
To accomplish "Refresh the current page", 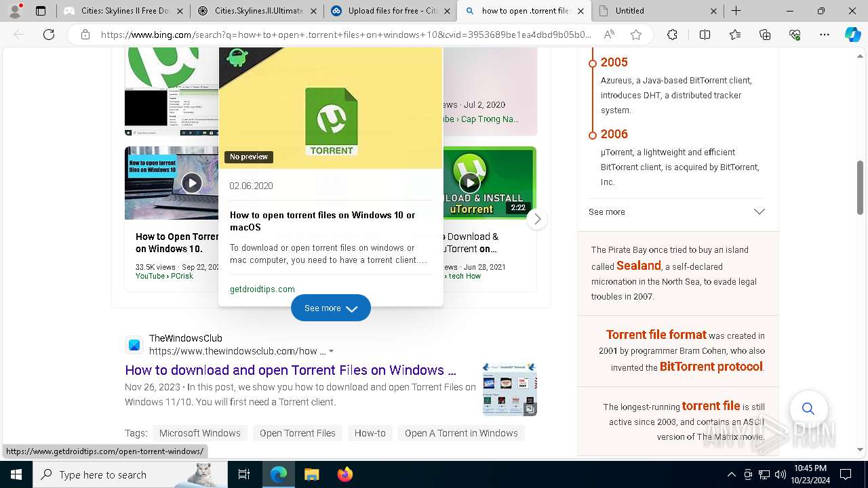I will [x=49, y=35].
